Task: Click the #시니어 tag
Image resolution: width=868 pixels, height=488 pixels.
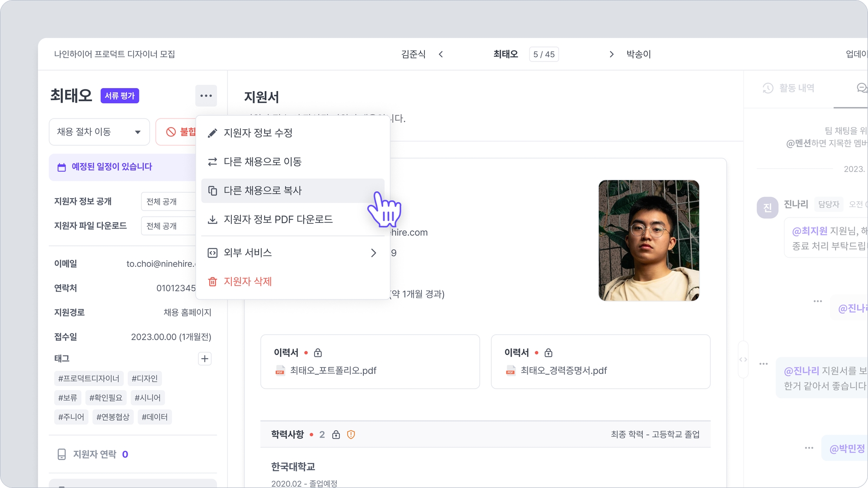Action: [148, 398]
